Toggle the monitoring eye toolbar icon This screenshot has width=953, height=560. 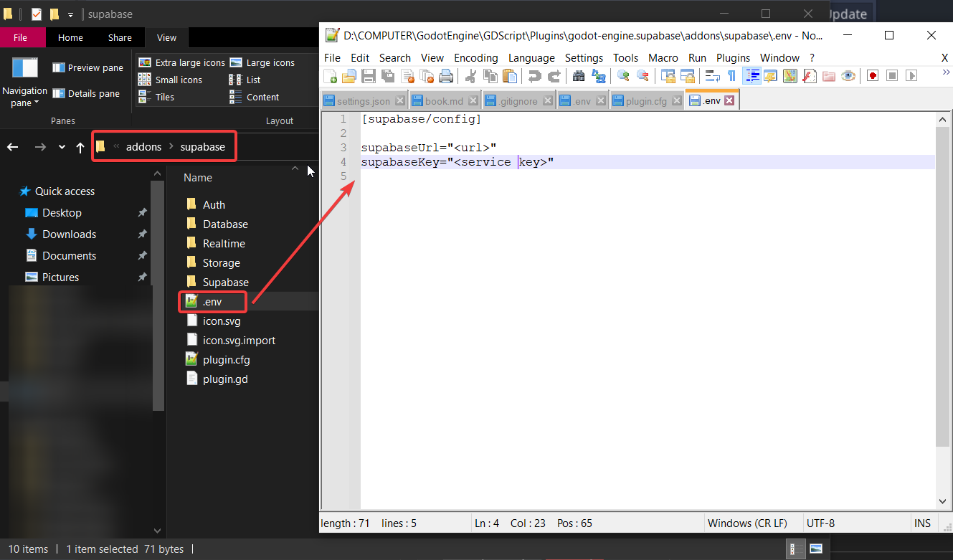[848, 75]
